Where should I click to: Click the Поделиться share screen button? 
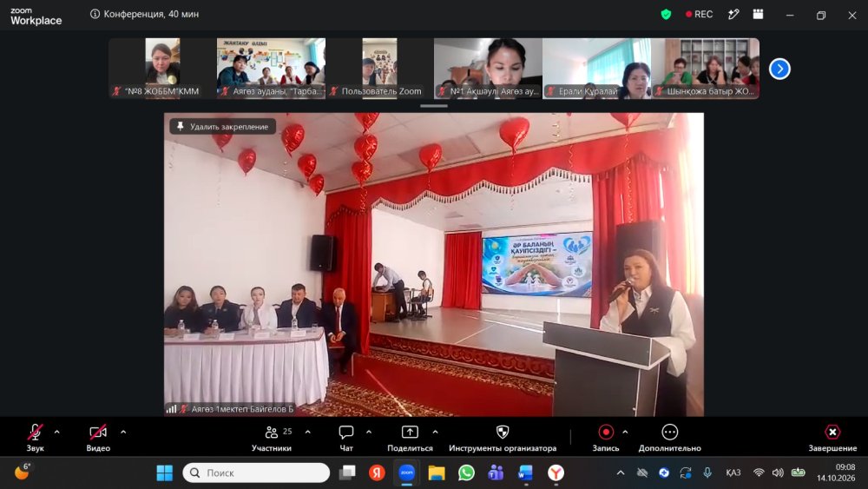click(410, 438)
